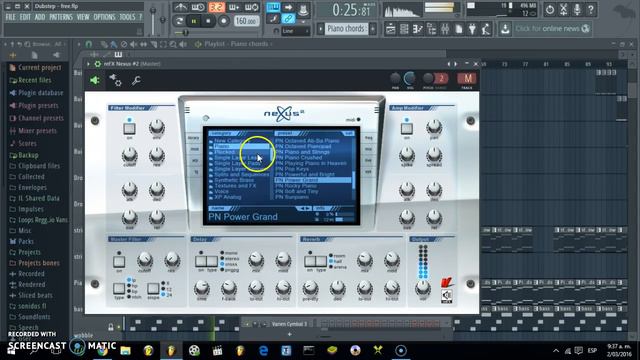The width and height of the screenshot is (640, 360).
Task: Toggle the Master Filter on button
Action: [x=119, y=261]
